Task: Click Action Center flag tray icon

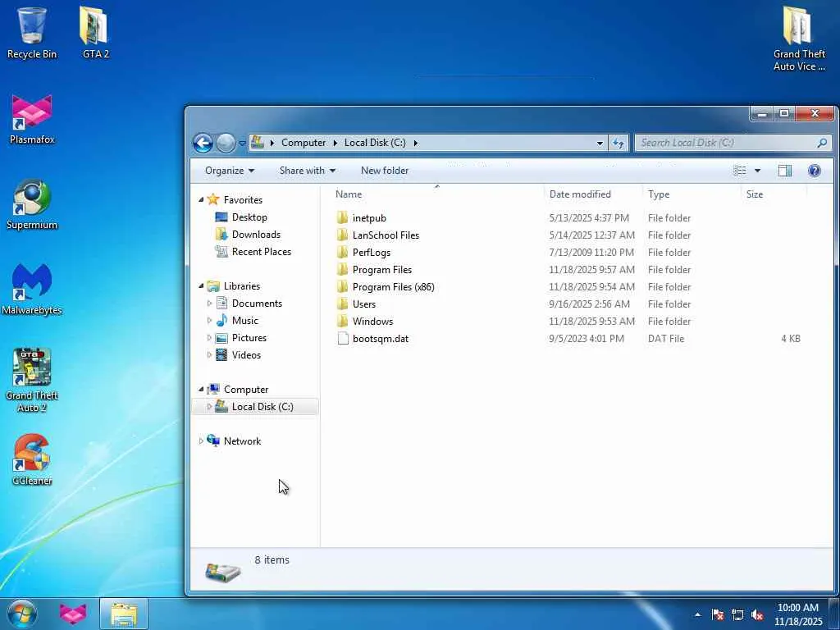Action: coord(717,614)
